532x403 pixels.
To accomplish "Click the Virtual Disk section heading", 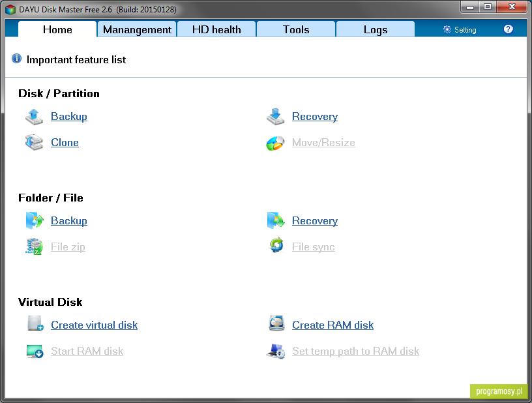I will 50,302.
